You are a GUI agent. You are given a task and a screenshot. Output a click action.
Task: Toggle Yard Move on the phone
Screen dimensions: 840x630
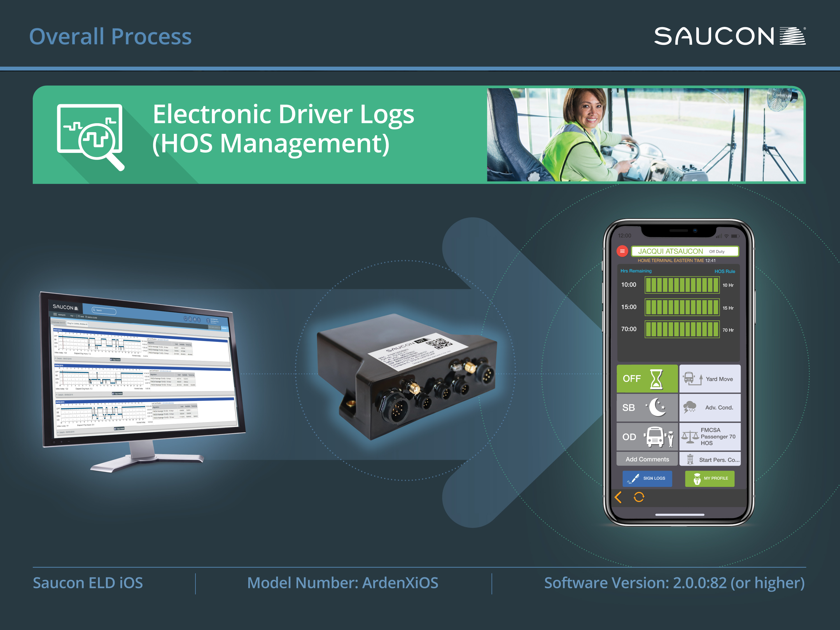tap(710, 379)
